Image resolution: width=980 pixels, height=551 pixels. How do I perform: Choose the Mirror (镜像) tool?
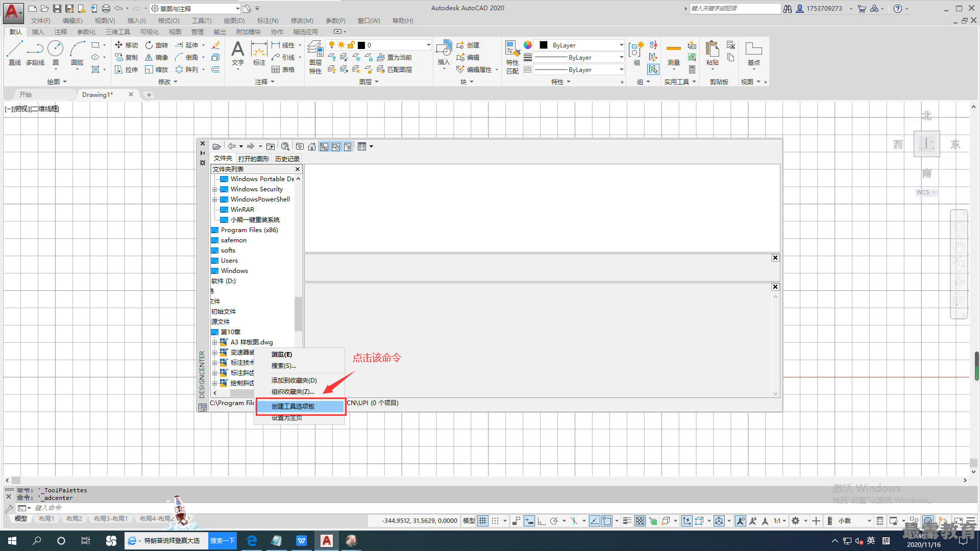[156, 57]
